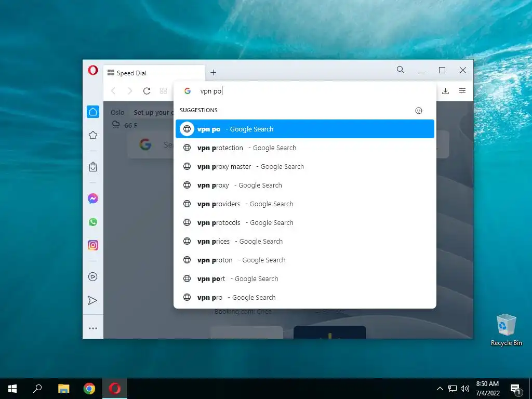Viewport: 532px width, 399px height.
Task: Open the downloads icon
Action: tap(445, 91)
